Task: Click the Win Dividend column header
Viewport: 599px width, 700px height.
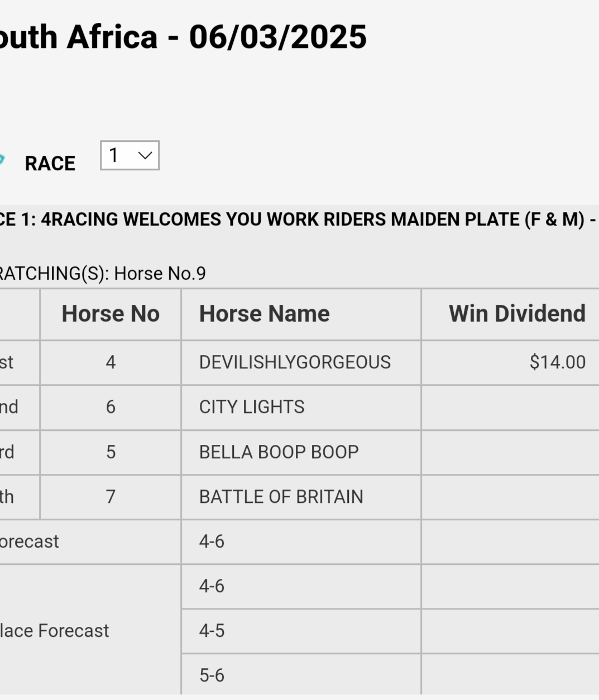Action: [x=517, y=314]
